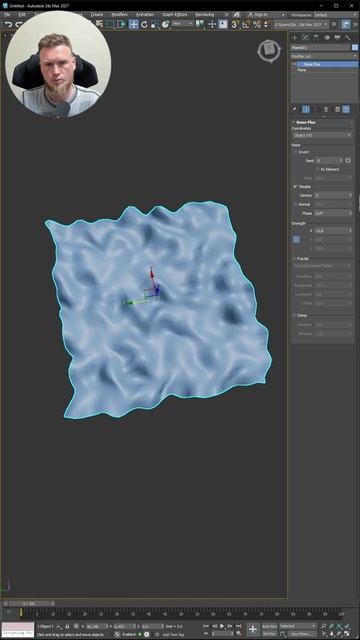
Task: Open the Motion command panel tab
Action: click(x=327, y=38)
